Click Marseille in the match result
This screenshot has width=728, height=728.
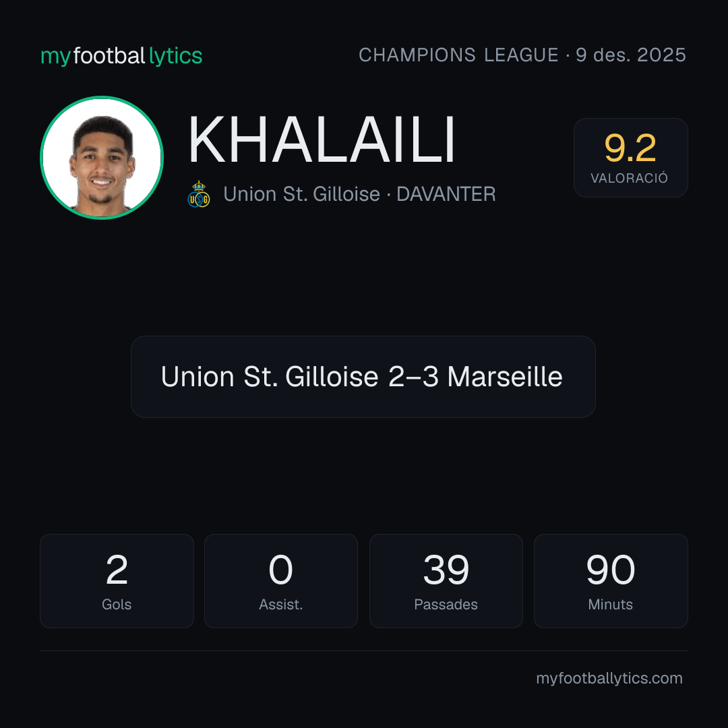(x=505, y=377)
